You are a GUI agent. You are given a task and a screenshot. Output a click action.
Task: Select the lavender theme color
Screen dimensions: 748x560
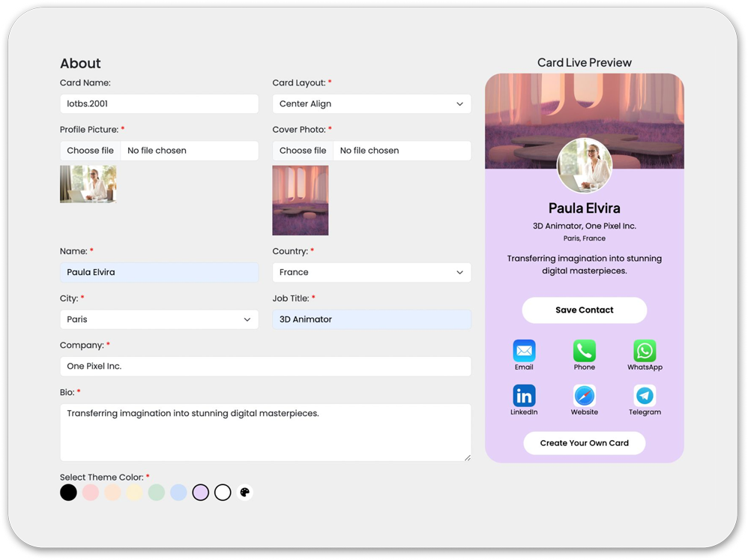(200, 493)
